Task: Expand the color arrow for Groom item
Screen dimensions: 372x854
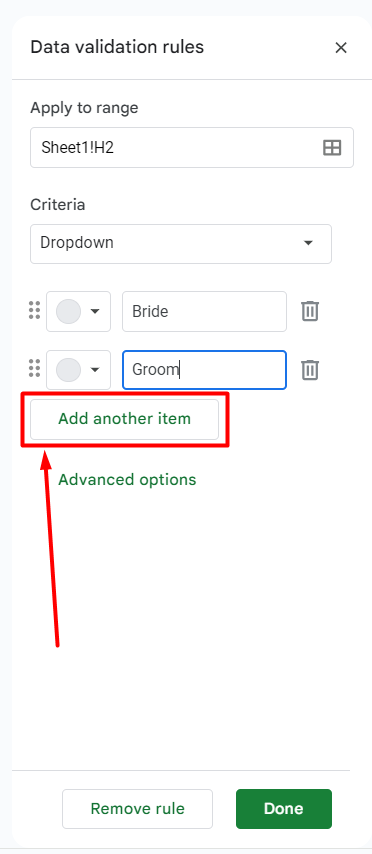Action: [95, 370]
